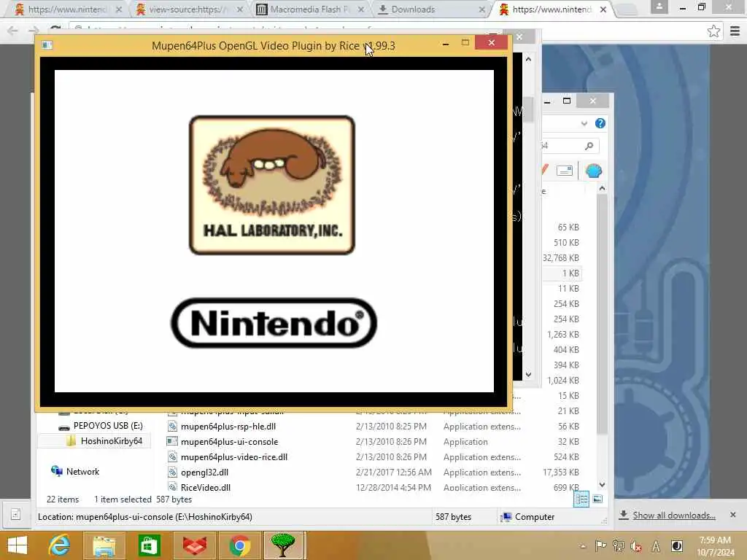This screenshot has width=747, height=560.
Task: Maximize the File Explorer window
Action: [x=566, y=101]
